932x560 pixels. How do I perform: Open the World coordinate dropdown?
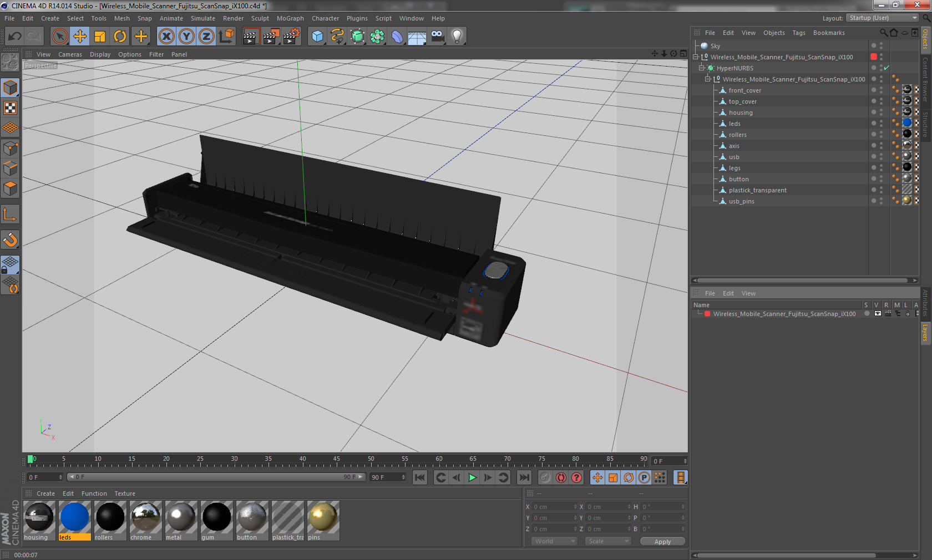(x=554, y=541)
